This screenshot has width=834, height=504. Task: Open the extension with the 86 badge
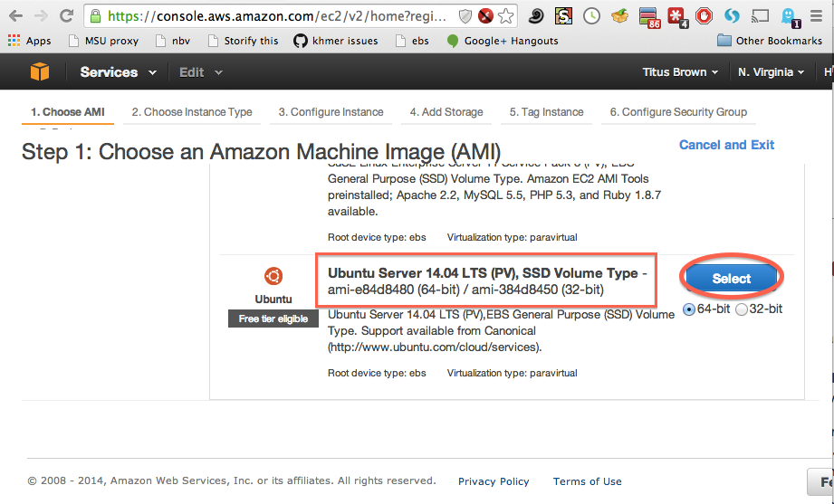[649, 17]
